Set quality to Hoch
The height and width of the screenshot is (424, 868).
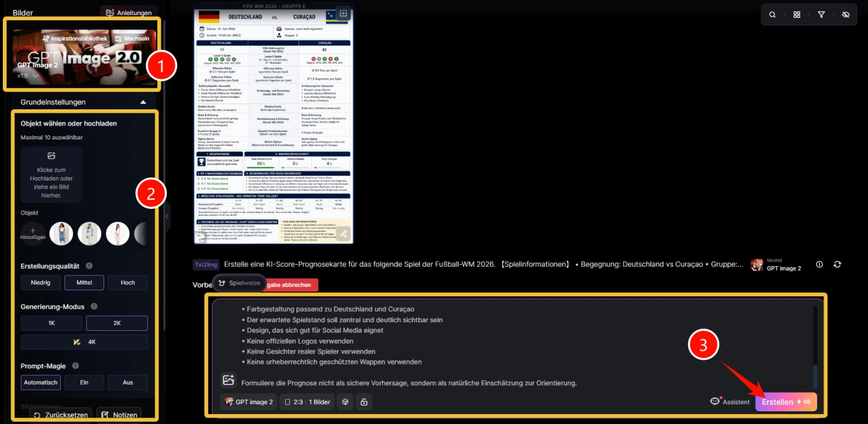point(128,283)
